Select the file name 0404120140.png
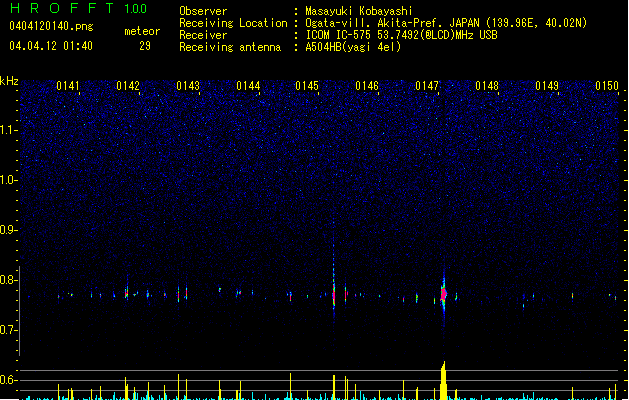 pyautogui.click(x=51, y=26)
